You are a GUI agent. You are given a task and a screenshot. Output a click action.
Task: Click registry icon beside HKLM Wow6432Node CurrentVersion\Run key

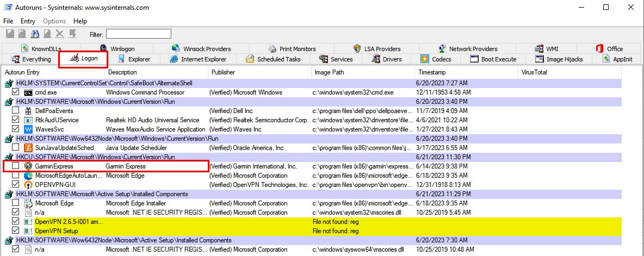pos(9,139)
